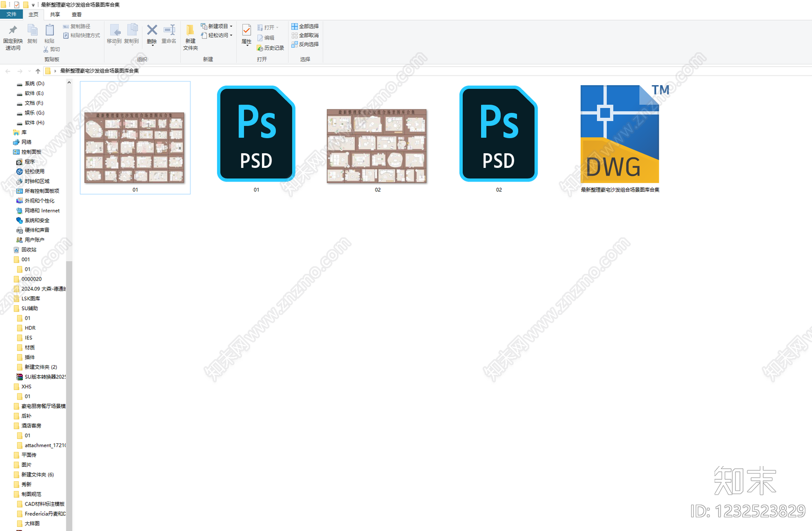Click the Copy icon in ribbon
This screenshot has width=812, height=531.
coord(32,30)
